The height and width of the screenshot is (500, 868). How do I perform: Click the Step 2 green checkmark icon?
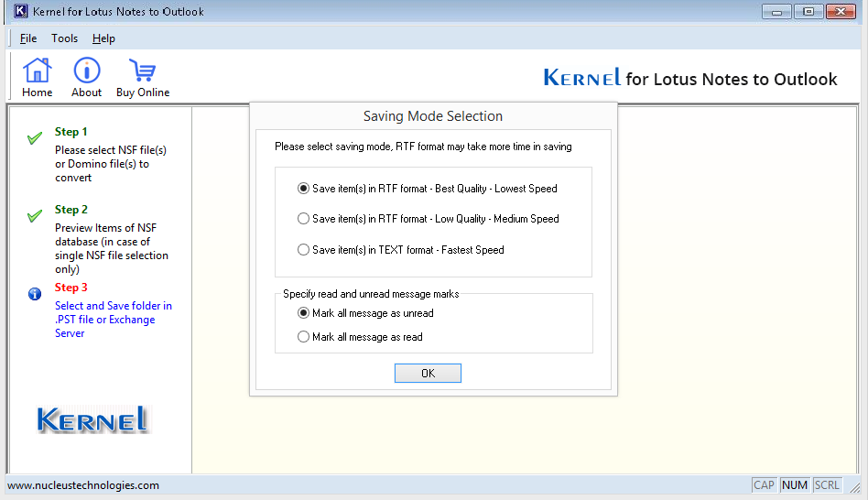(35, 216)
